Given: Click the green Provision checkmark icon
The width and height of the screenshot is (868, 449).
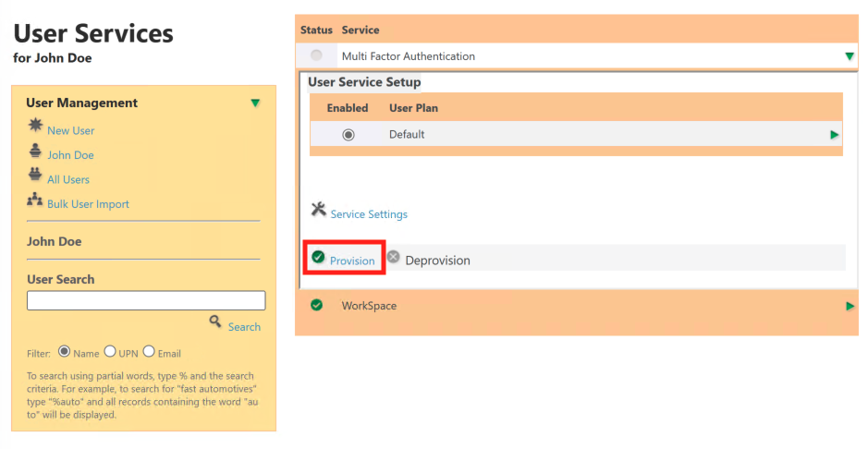Looking at the screenshot, I should [x=318, y=258].
